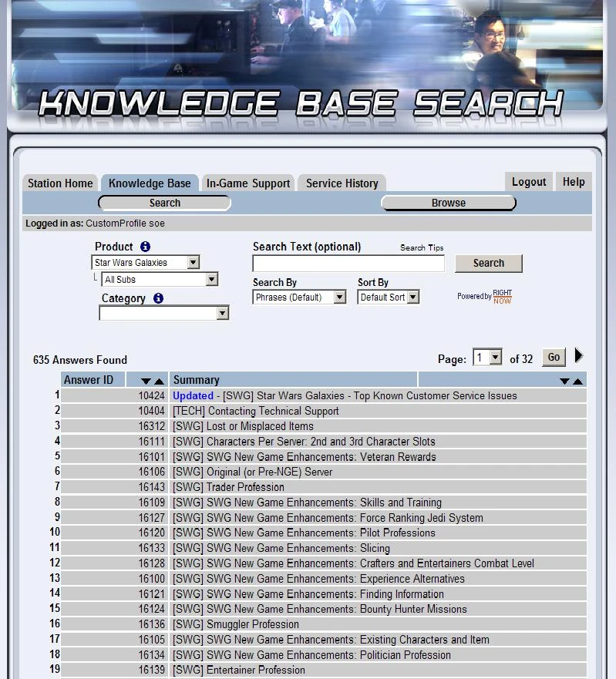This screenshot has height=679, width=616.
Task: Click Answer ID 16139 cell
Action: (114, 670)
